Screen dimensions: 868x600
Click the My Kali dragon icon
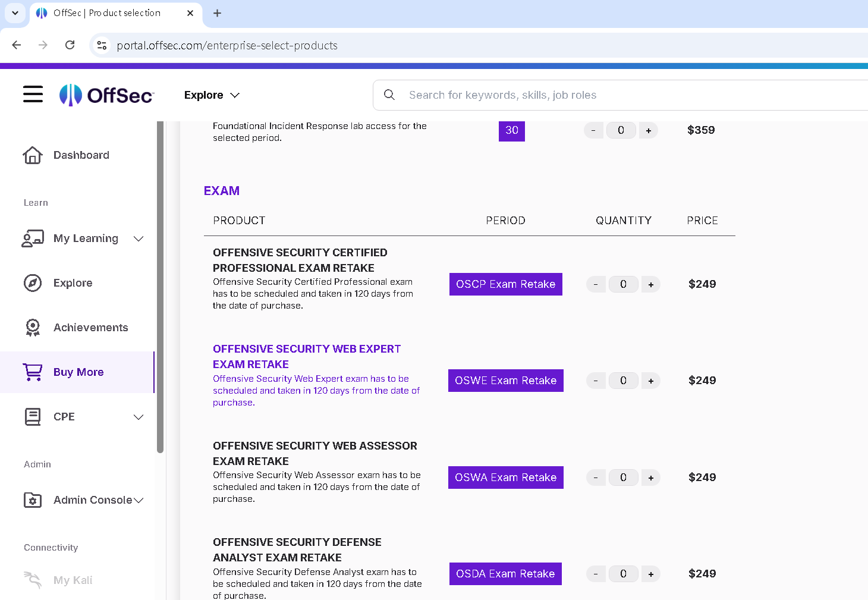(x=33, y=580)
